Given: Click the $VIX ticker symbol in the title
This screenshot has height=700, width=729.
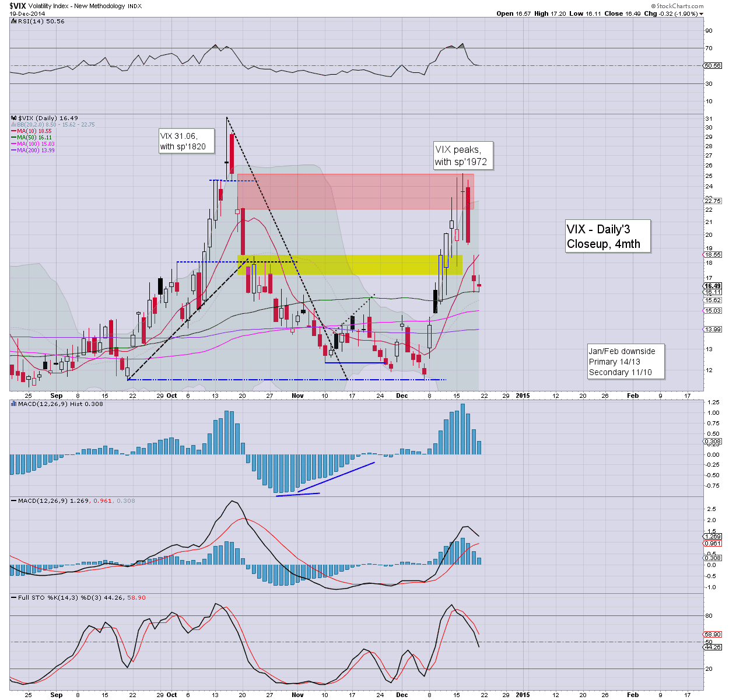Looking at the screenshot, I should tap(19, 5).
